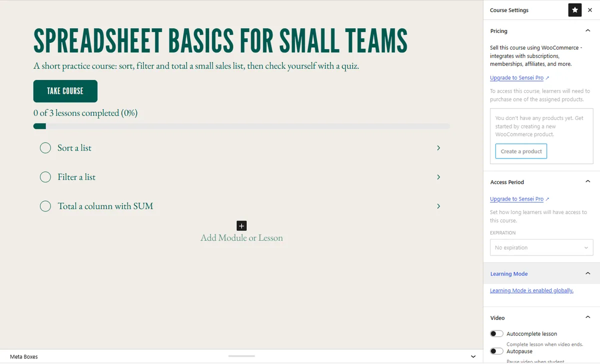The image size is (600, 364).
Task: Click the status circle for Sort a list
Action: (45, 148)
